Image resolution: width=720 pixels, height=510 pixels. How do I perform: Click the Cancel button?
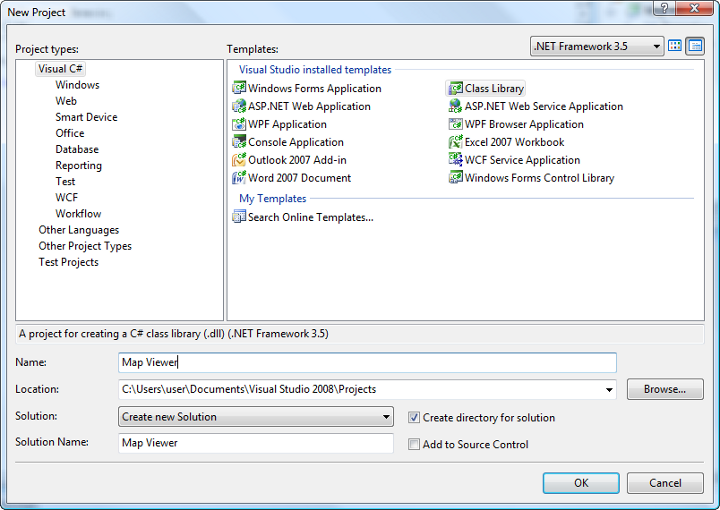(x=665, y=483)
